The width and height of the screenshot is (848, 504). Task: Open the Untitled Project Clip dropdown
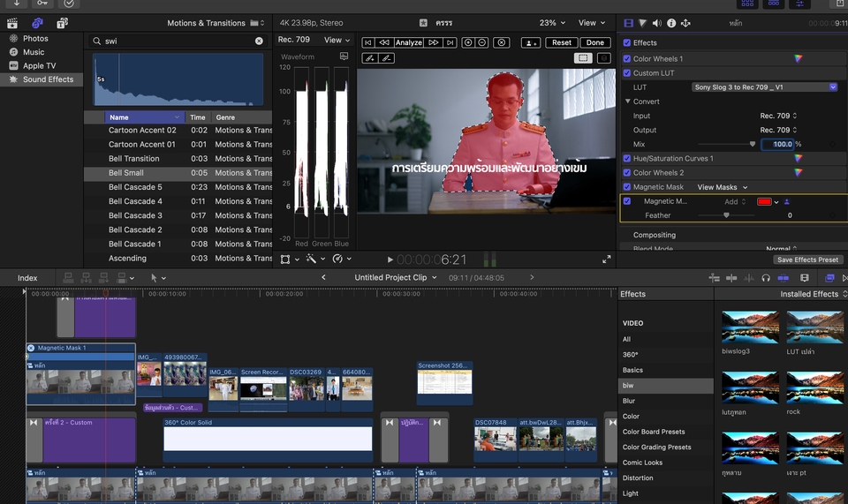pos(396,278)
